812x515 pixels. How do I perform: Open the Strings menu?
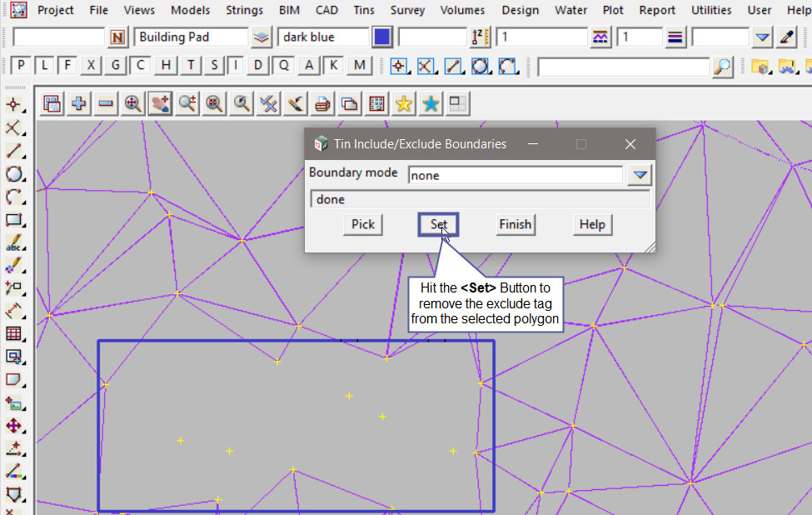[244, 10]
